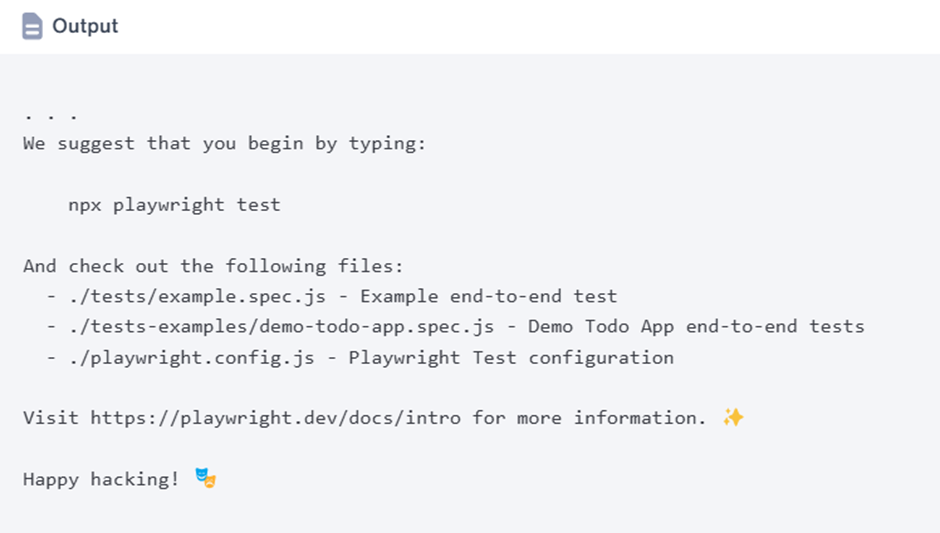The image size is (940, 533).
Task: Click 'Example end-to-end test' description
Action: [488, 296]
